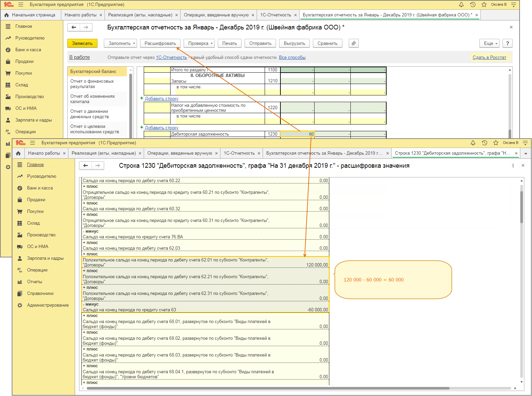Open hamburger main menu in front window title bar
Viewport: 532px width, 396px height.
pos(32,143)
